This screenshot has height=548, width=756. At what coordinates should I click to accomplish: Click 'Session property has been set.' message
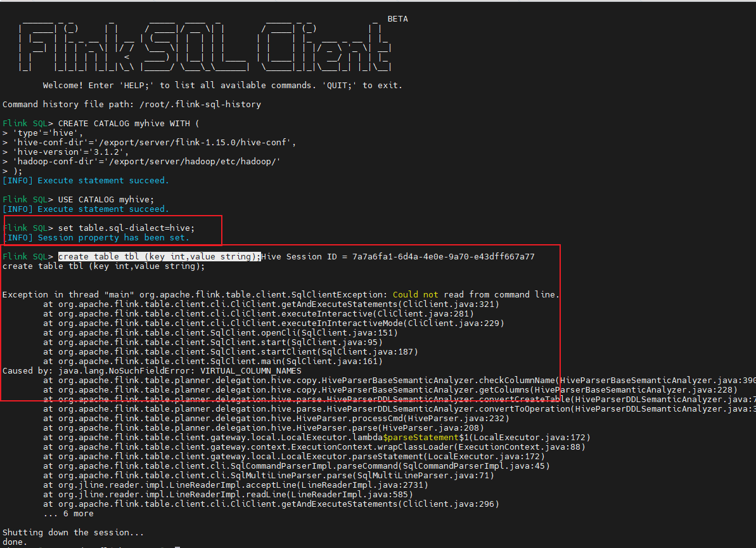(x=113, y=237)
